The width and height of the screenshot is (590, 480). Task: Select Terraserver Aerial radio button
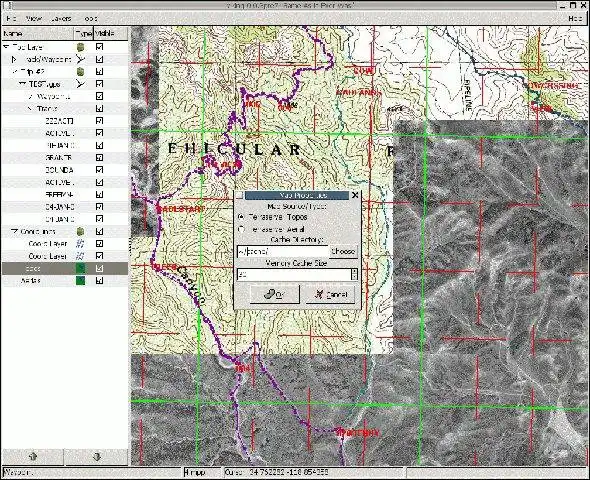pos(242,229)
